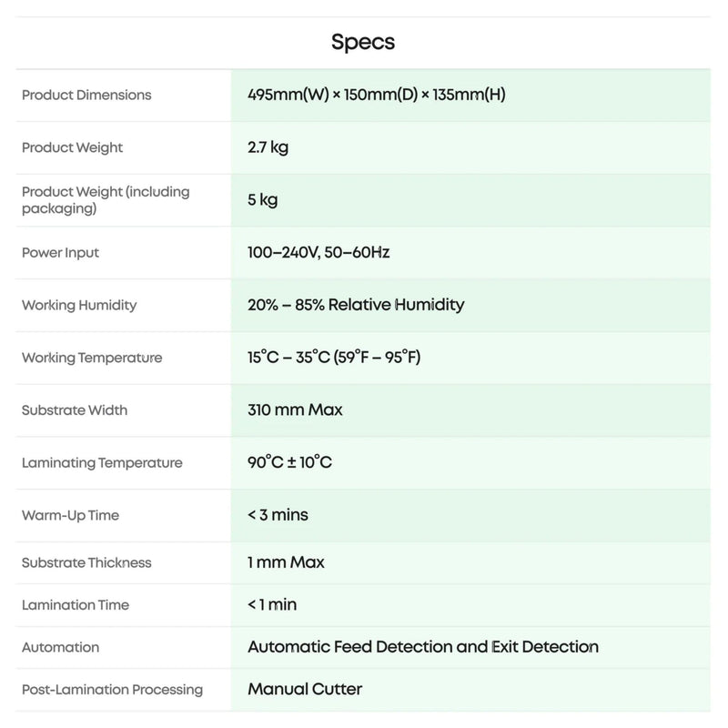This screenshot has height=728, width=728.
Task: Click the Laminating Temperature label
Action: pyautogui.click(x=102, y=462)
